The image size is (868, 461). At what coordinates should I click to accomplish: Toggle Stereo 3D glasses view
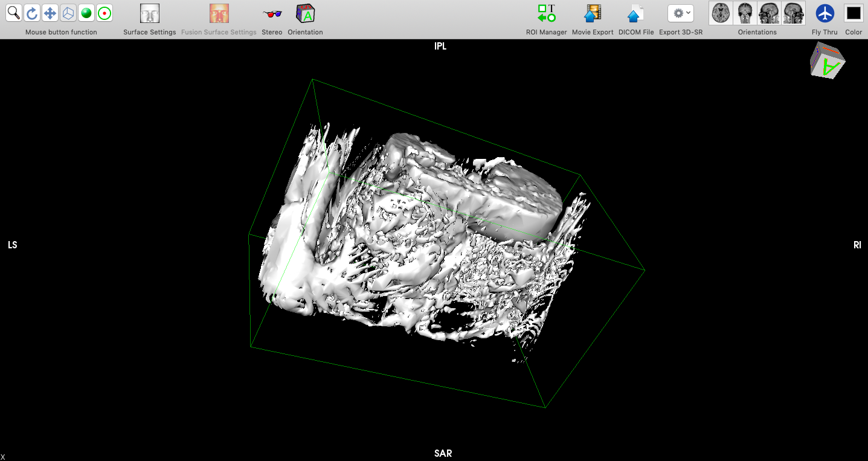(x=272, y=13)
